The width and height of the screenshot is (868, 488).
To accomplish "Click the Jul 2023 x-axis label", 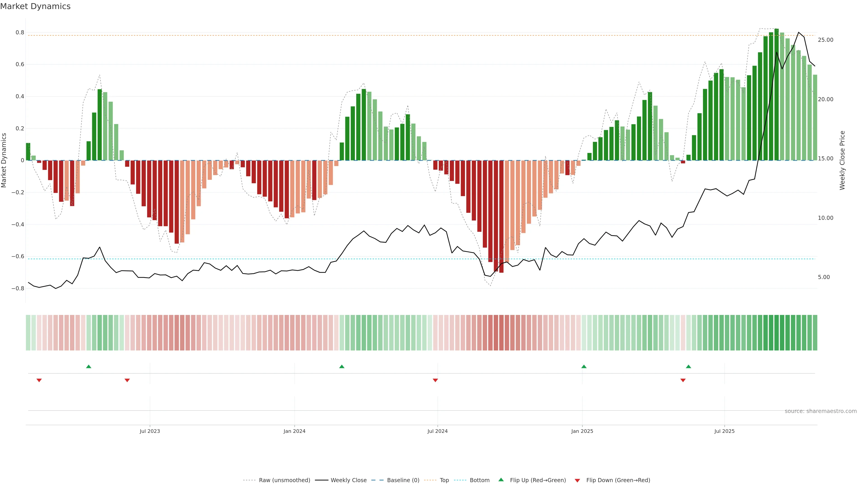I will (x=150, y=431).
